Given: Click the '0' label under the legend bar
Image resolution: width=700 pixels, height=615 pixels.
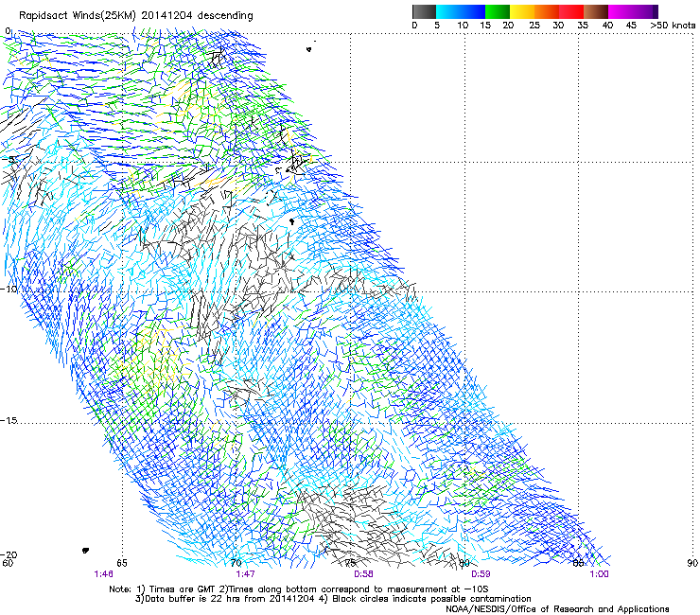Looking at the screenshot, I should pos(414,26).
